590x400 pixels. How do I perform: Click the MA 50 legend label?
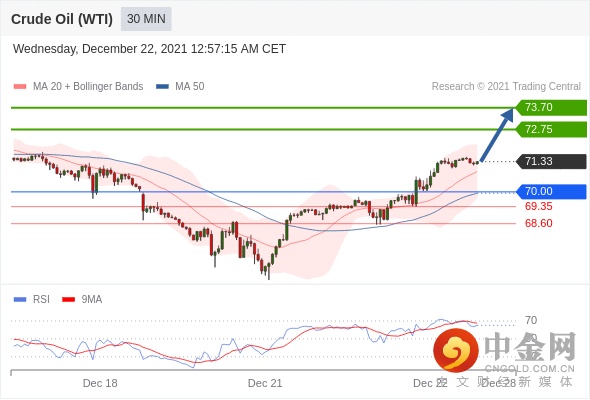pos(190,87)
